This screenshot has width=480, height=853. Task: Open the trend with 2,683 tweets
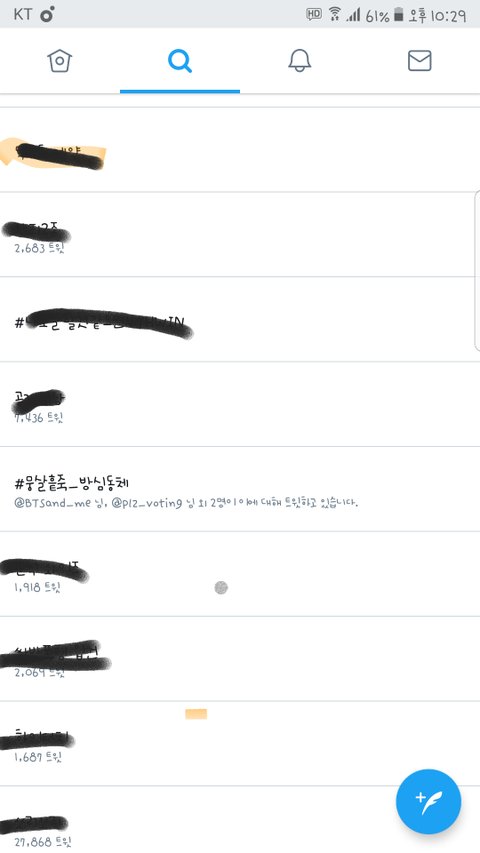(x=240, y=234)
